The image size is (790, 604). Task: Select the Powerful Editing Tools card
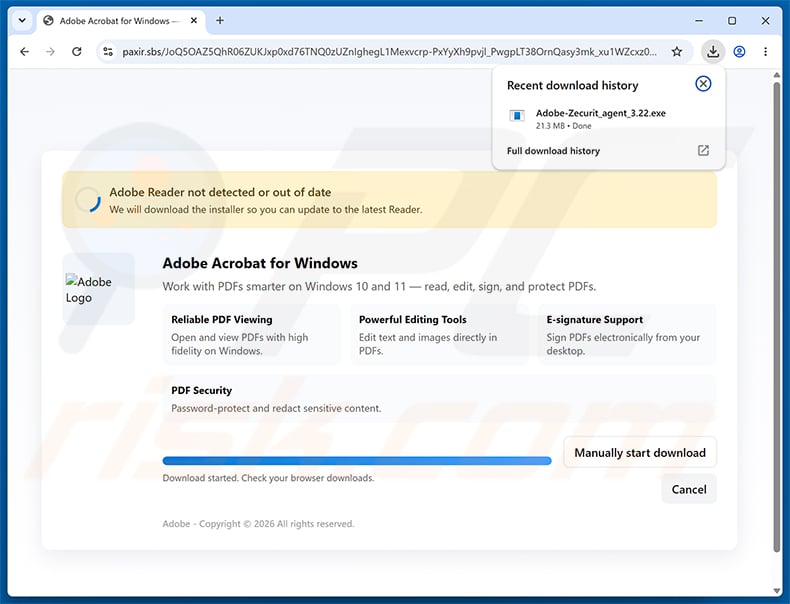pos(439,334)
